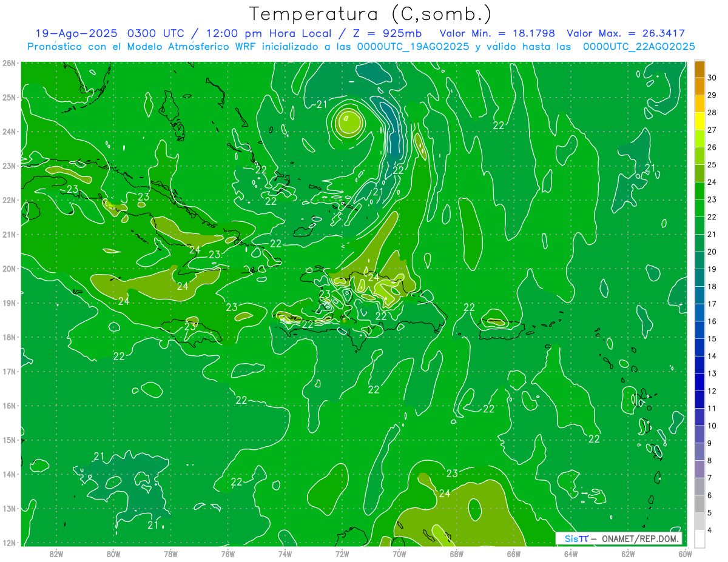
Task: Click the '16N' latitude axis label
Action: 9,406
